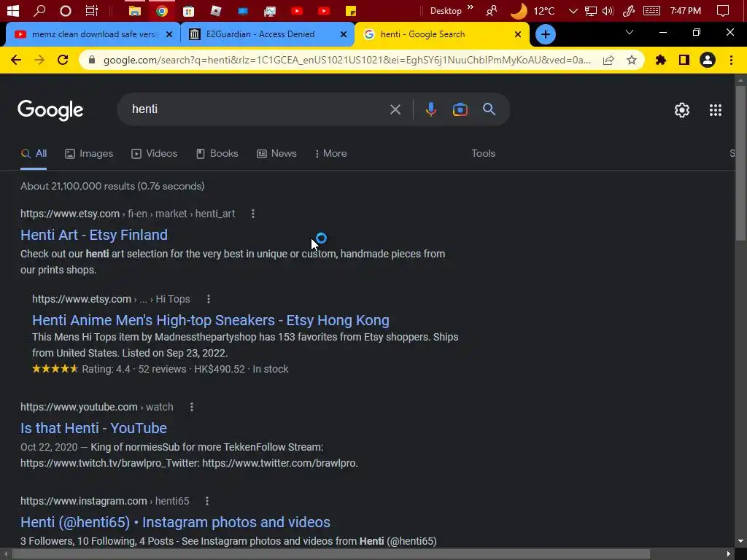This screenshot has width=747, height=560.
Task: Share this page icon in address bar
Action: click(608, 60)
